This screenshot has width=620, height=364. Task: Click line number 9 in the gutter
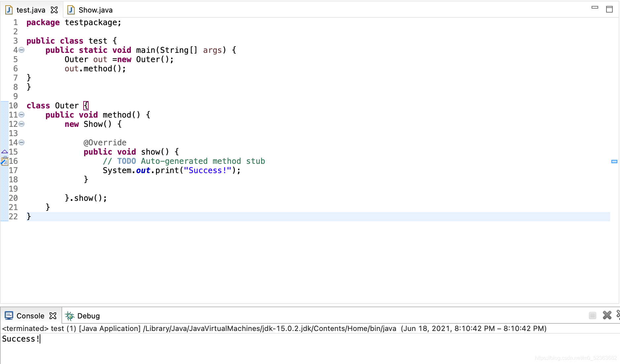(16, 96)
